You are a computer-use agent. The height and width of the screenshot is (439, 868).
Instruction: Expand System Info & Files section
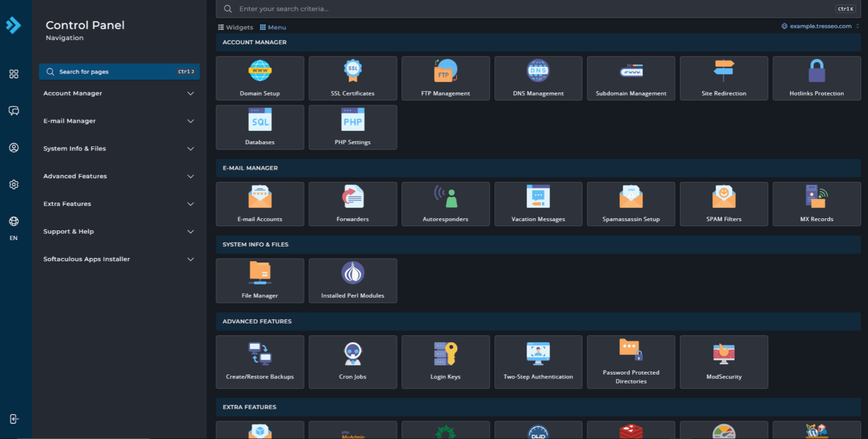tap(119, 149)
